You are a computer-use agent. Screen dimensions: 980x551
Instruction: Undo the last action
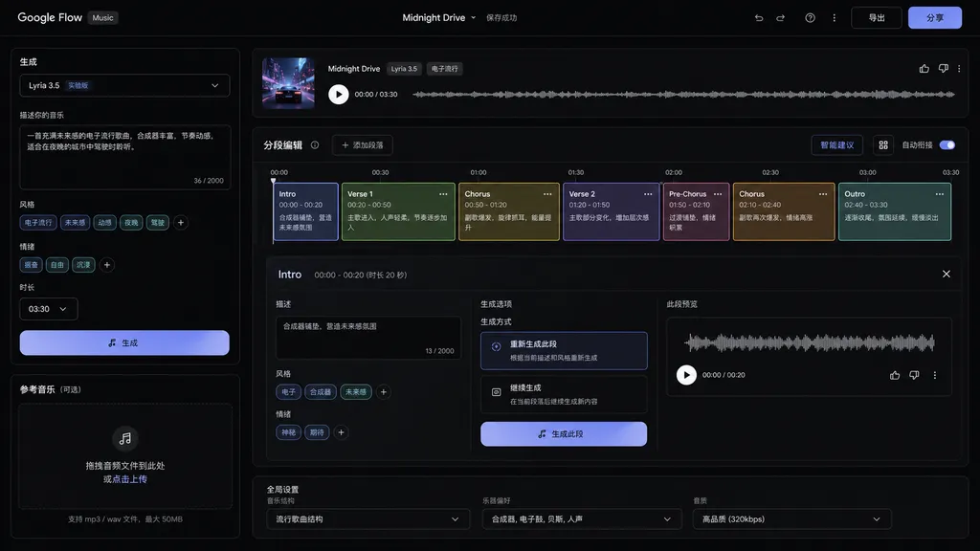tap(759, 17)
